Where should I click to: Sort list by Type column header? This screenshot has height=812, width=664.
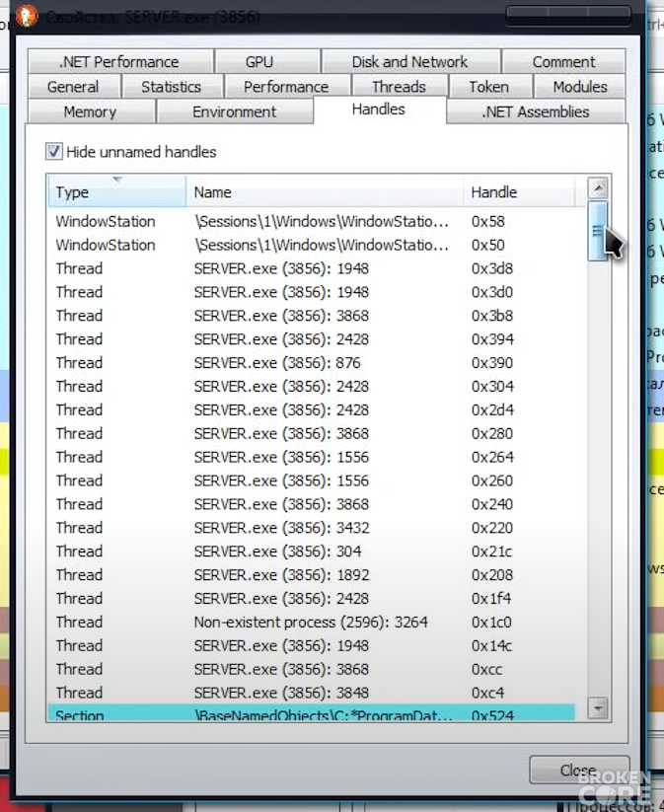pos(117,192)
